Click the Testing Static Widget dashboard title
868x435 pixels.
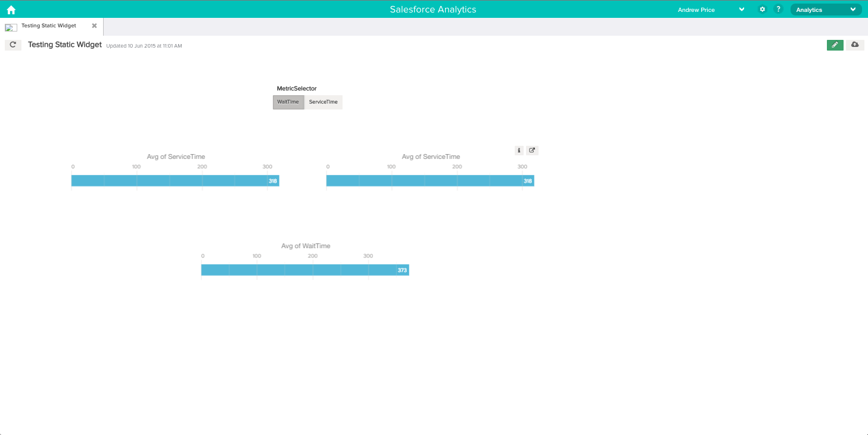coord(65,45)
